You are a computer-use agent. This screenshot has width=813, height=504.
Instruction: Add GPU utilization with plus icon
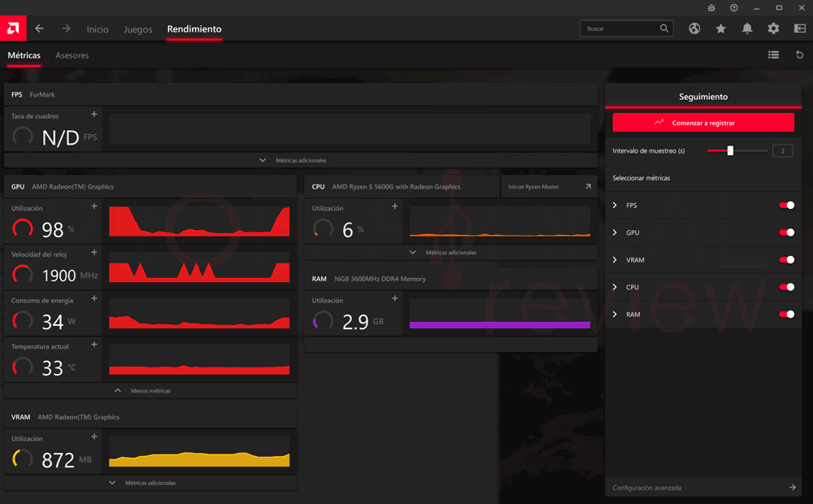[x=93, y=206]
